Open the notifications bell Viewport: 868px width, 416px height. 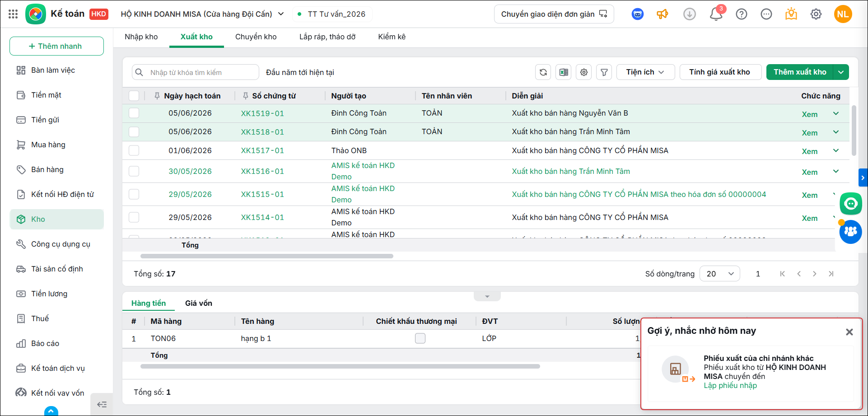pyautogui.click(x=716, y=14)
